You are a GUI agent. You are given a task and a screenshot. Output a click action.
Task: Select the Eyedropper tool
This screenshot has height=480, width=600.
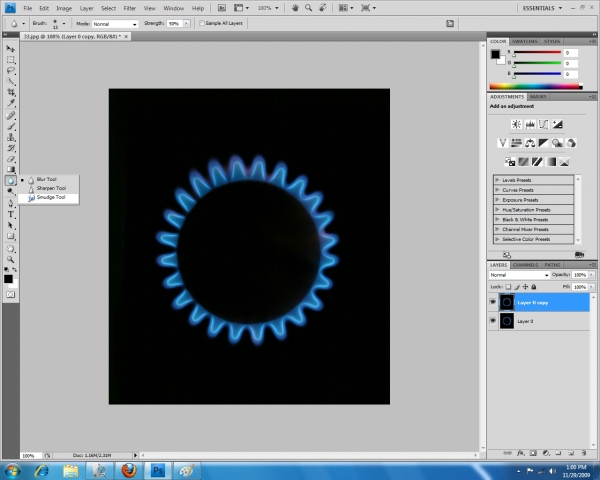click(10, 103)
